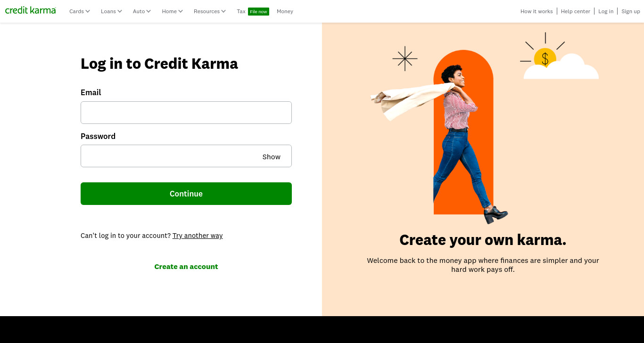Screen dimensions: 644x343
Task: Follow the Try another way link
Action: pos(198,236)
